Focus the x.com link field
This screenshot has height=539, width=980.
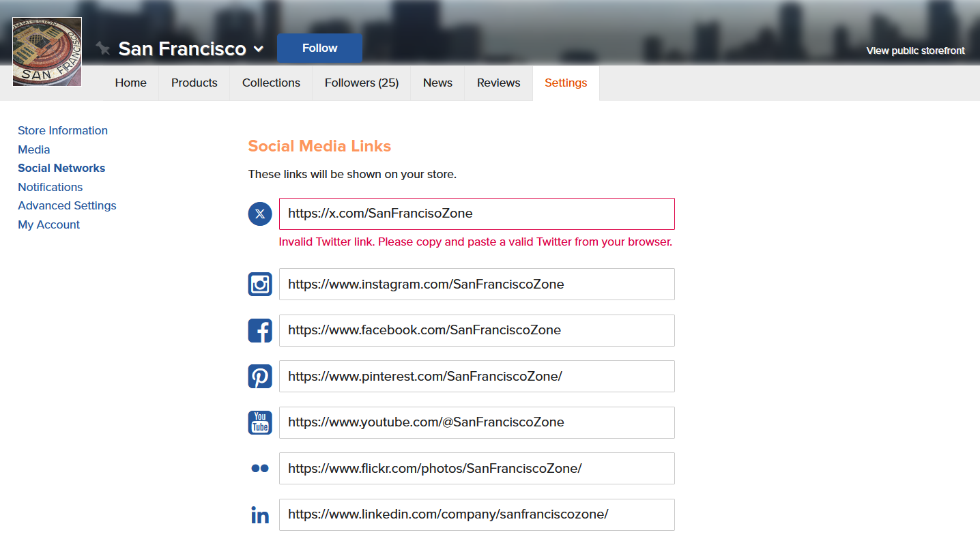tap(477, 214)
